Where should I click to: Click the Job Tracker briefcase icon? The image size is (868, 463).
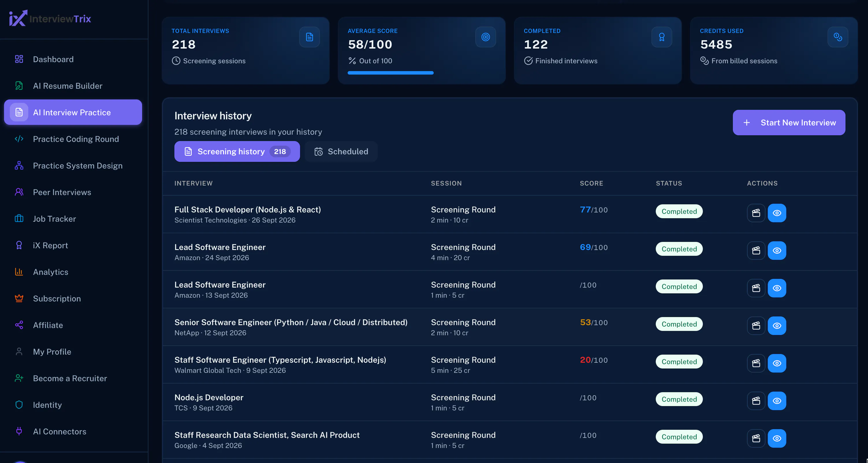point(19,218)
